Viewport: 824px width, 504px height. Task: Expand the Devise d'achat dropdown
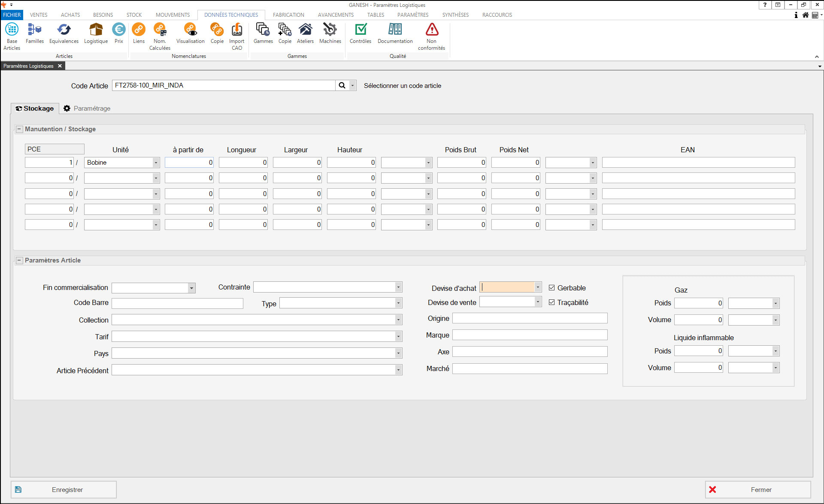click(x=537, y=287)
